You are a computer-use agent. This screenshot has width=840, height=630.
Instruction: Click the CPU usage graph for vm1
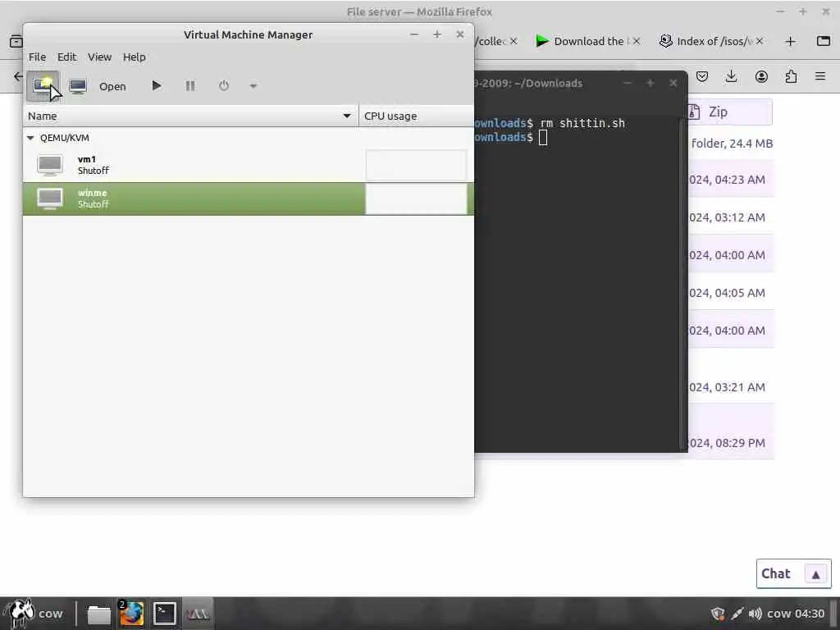pyautogui.click(x=416, y=165)
